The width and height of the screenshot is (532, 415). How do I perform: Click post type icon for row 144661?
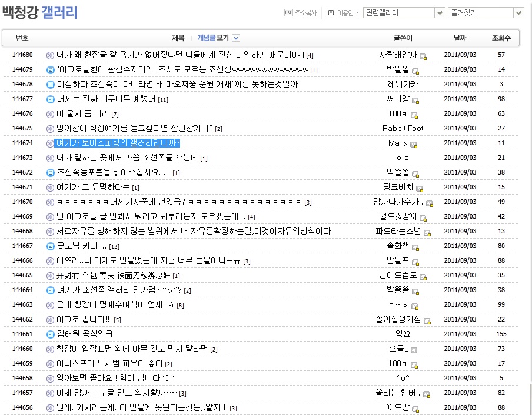(x=50, y=334)
